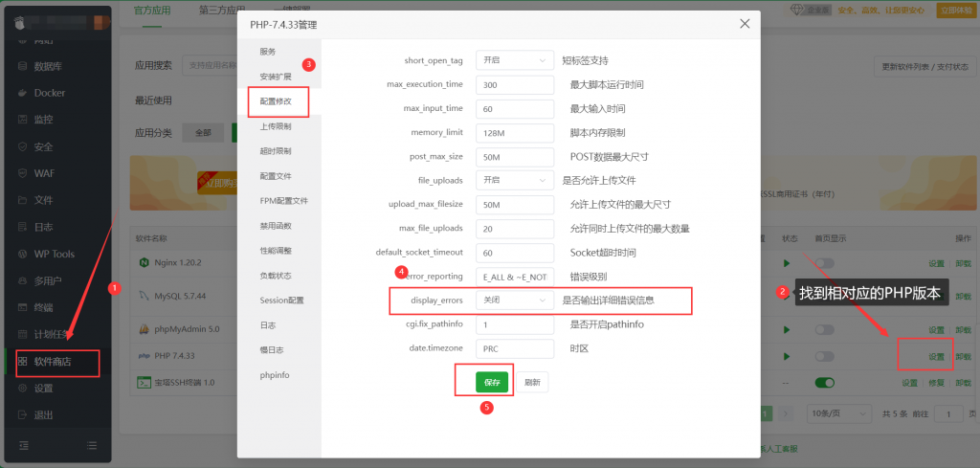Open the 日志 log icon in sidebar
Screen dimensions: 980x468
pyautogui.click(x=23, y=228)
